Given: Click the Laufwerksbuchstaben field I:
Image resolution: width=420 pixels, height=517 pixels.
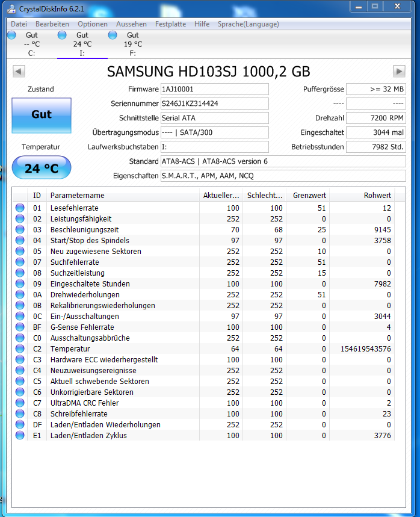Looking at the screenshot, I should 215,147.
